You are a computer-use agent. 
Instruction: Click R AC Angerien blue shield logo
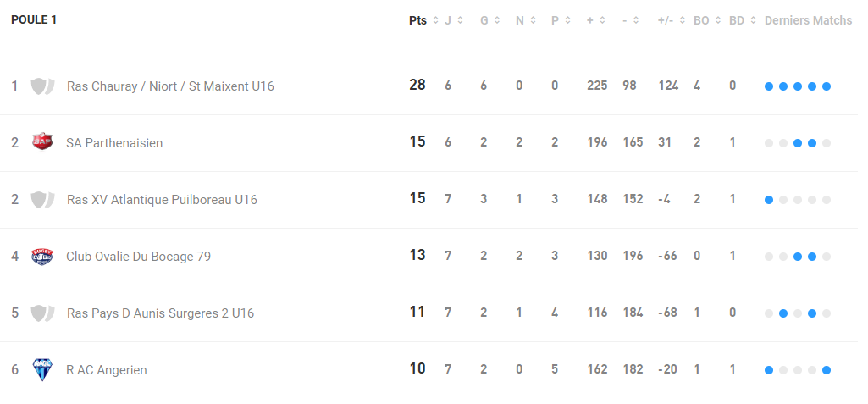pos(42,369)
